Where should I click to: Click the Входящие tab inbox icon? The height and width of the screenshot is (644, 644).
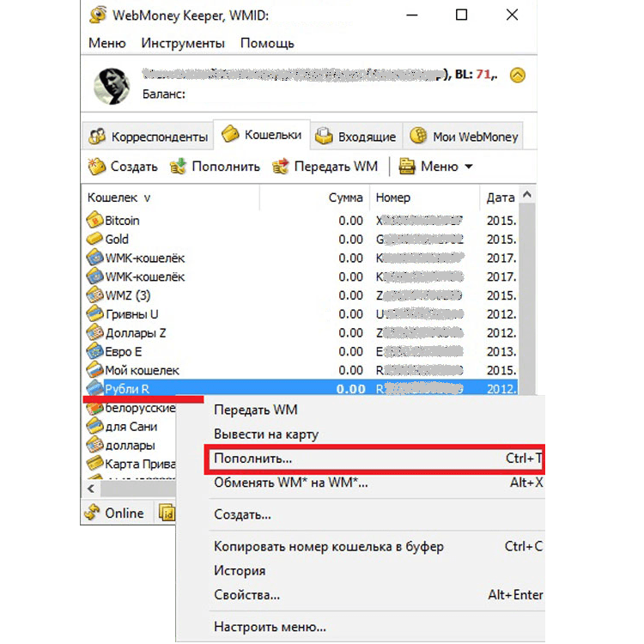(324, 136)
